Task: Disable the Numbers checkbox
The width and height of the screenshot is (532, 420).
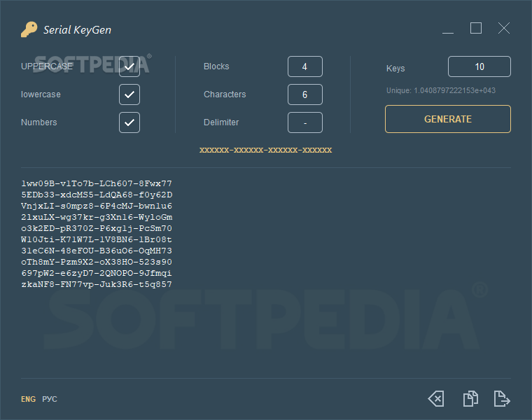Action: click(129, 122)
